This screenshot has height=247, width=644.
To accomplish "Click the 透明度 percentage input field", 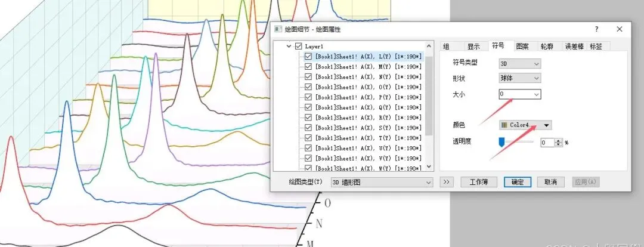I will click(547, 143).
